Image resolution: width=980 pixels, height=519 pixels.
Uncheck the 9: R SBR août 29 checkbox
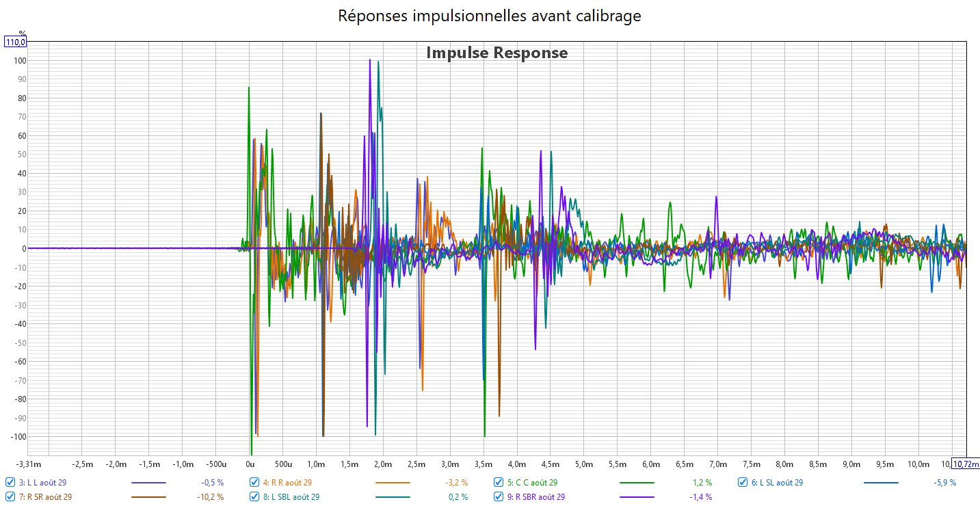click(499, 497)
